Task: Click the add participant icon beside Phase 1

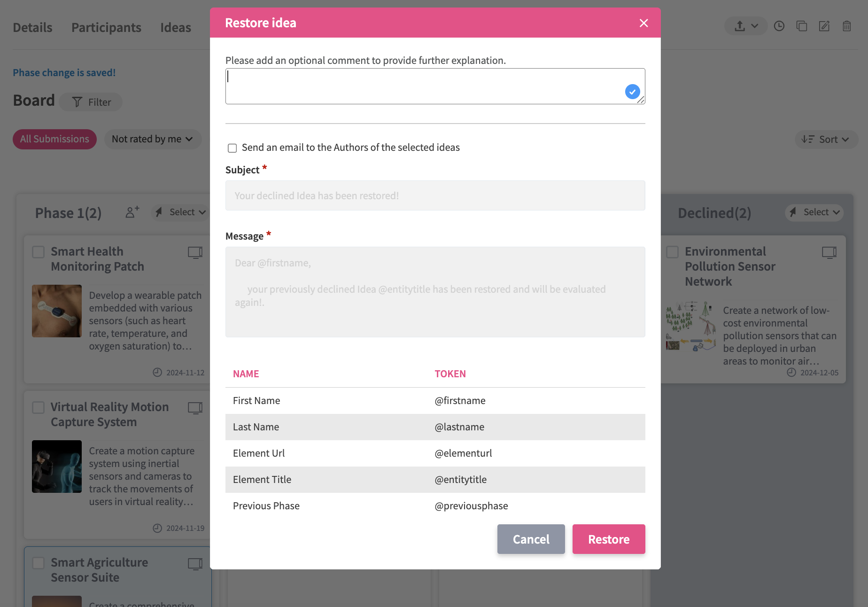Action: click(132, 212)
